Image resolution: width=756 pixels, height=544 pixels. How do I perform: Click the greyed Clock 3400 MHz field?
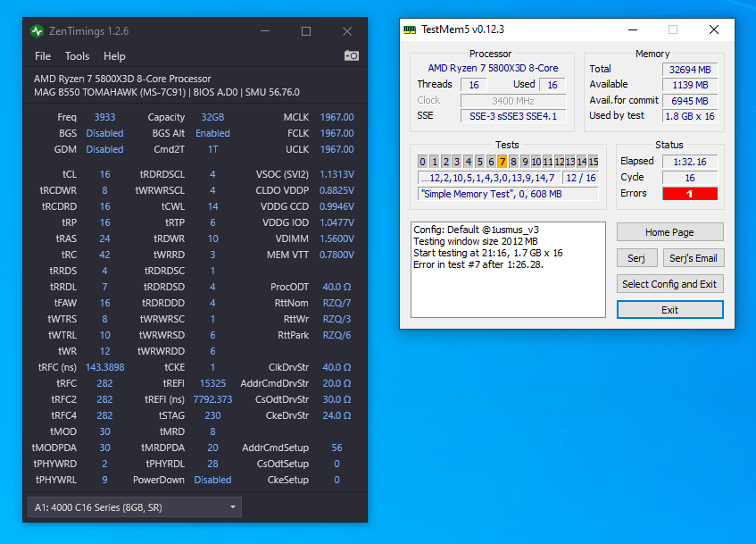(513, 101)
